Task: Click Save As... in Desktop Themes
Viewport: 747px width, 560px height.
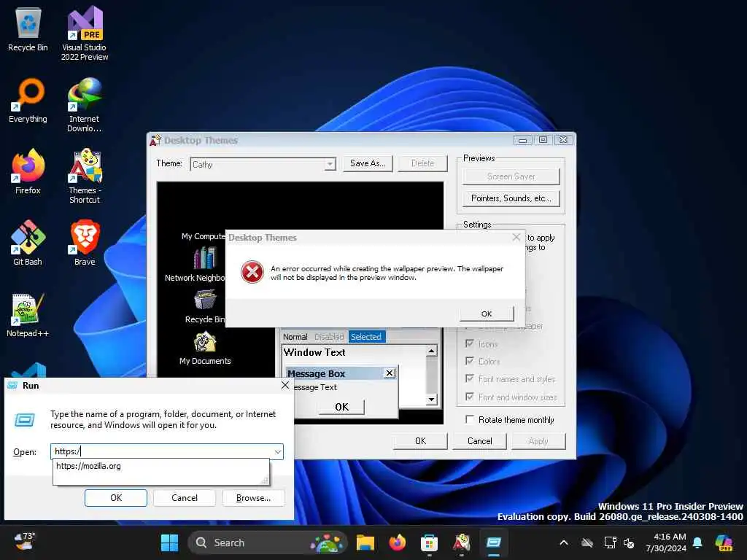Action: [368, 163]
